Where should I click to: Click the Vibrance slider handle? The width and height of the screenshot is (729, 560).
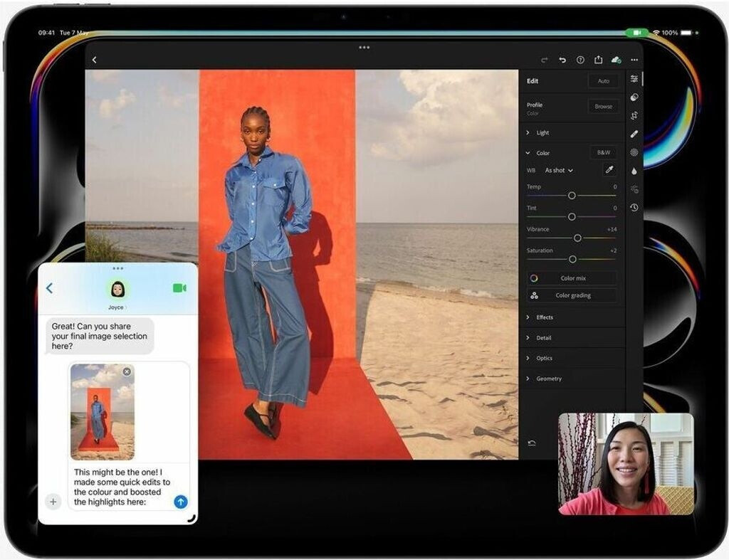(x=577, y=238)
